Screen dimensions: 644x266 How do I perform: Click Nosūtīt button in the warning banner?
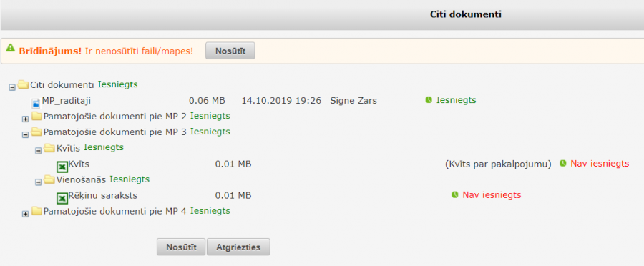click(230, 51)
